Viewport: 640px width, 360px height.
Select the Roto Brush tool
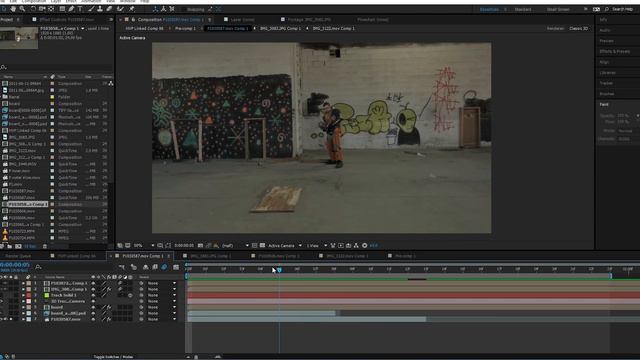(120, 9)
